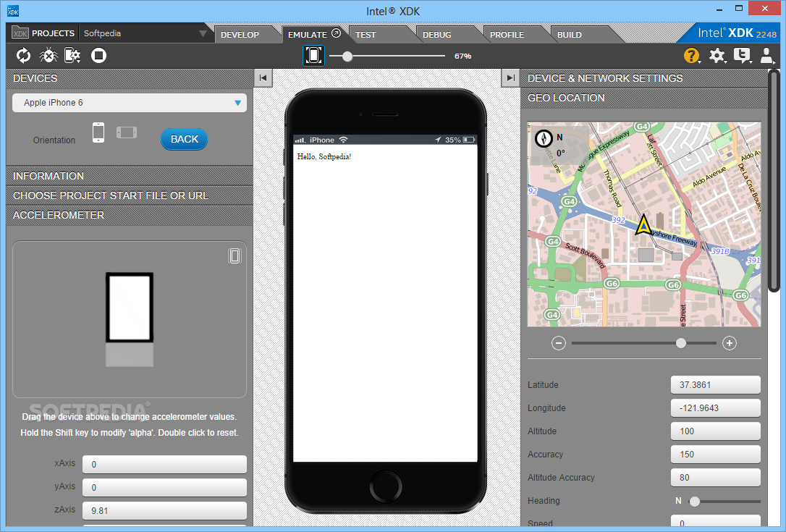Image resolution: width=786 pixels, height=532 pixels.
Task: Click the XDK Projects folder icon
Action: (x=20, y=33)
